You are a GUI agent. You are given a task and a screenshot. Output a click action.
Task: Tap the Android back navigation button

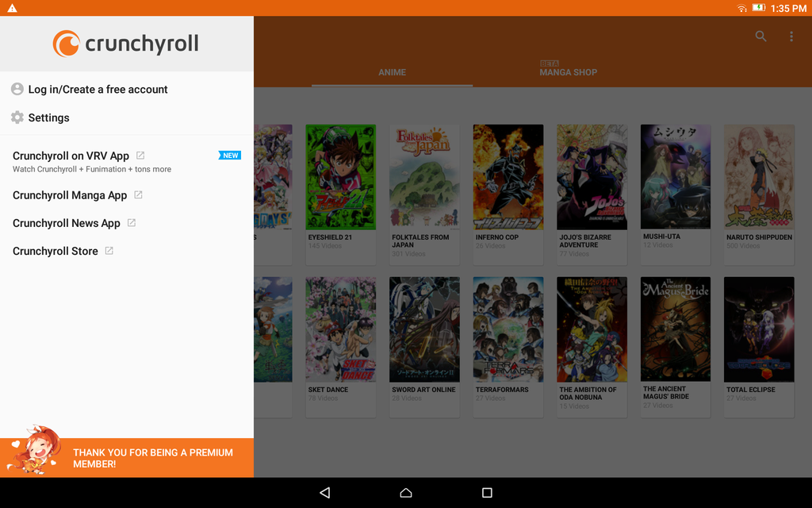(x=324, y=492)
